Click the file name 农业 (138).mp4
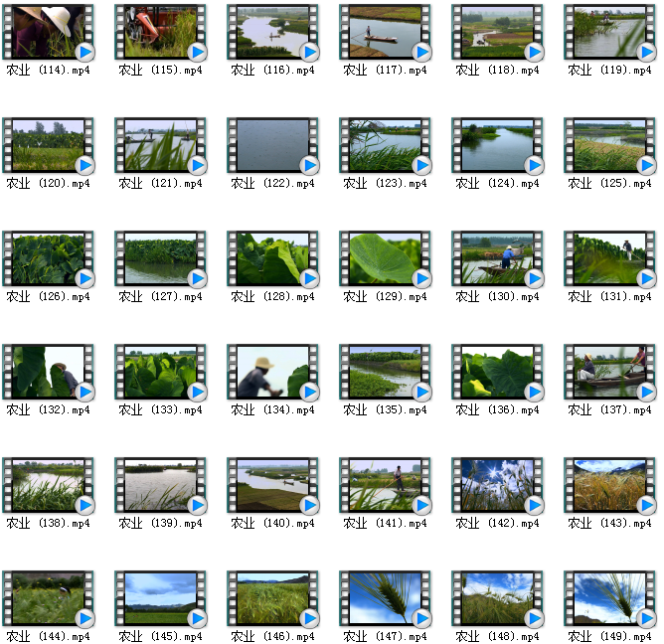 [49, 524]
